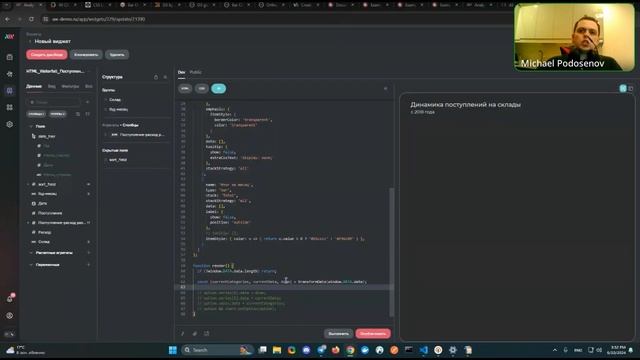Select the Дата field
640x360 pixels.
coord(42,203)
